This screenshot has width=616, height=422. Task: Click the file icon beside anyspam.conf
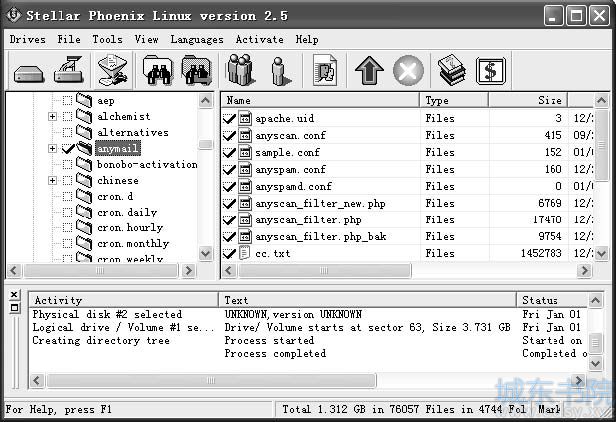(x=245, y=169)
